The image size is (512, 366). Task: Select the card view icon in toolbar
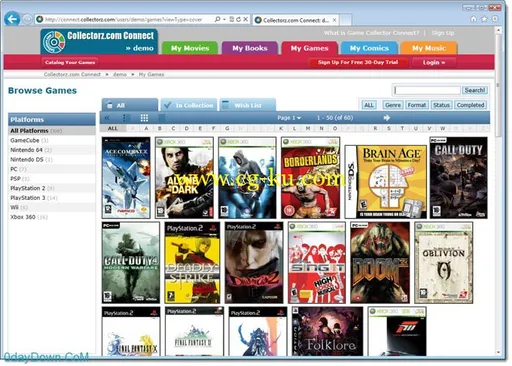(162, 118)
